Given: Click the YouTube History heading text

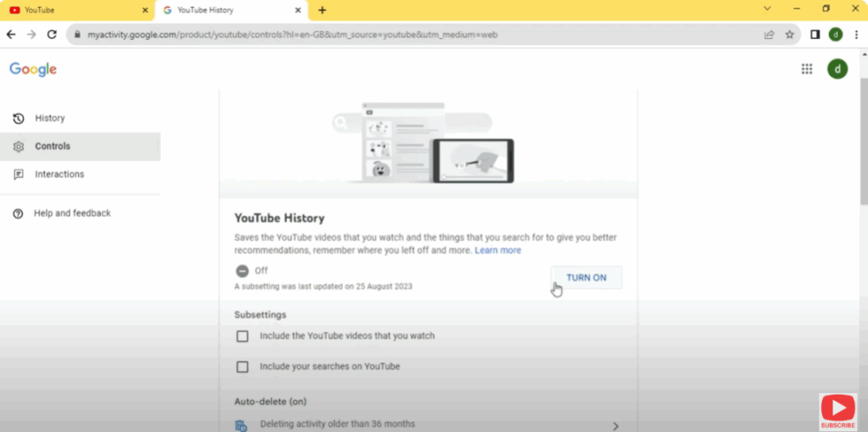Looking at the screenshot, I should point(280,219).
